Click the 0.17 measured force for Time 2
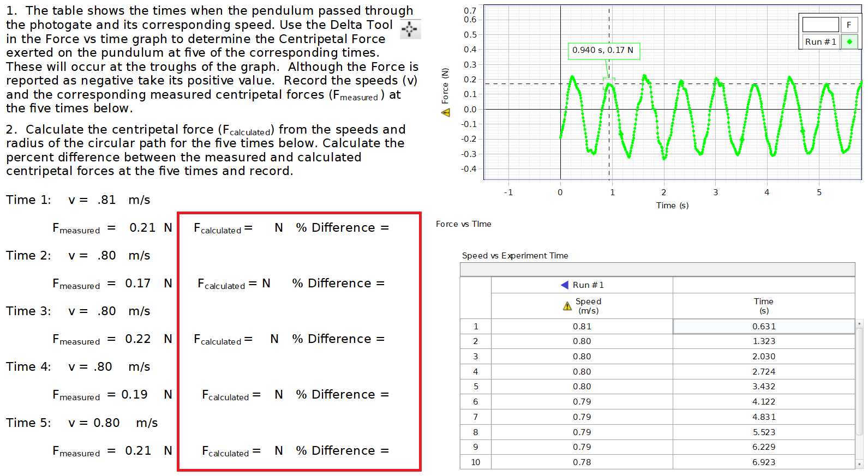The height and width of the screenshot is (476, 868). [x=138, y=284]
